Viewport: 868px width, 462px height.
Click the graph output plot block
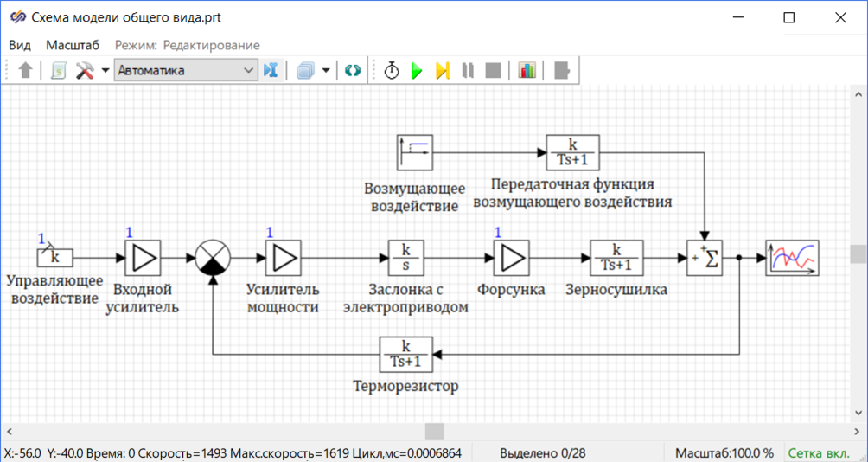792,258
